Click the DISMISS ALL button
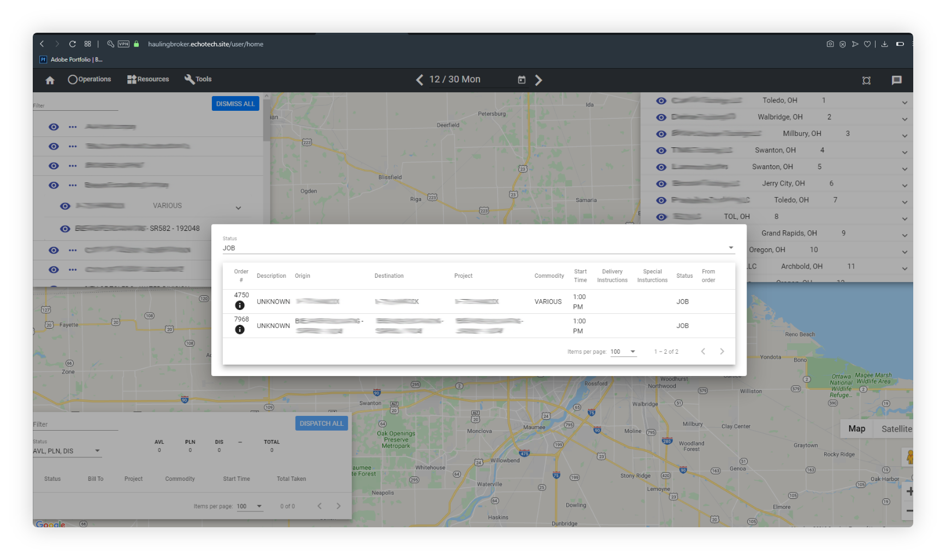The height and width of the screenshot is (560, 946). click(235, 104)
